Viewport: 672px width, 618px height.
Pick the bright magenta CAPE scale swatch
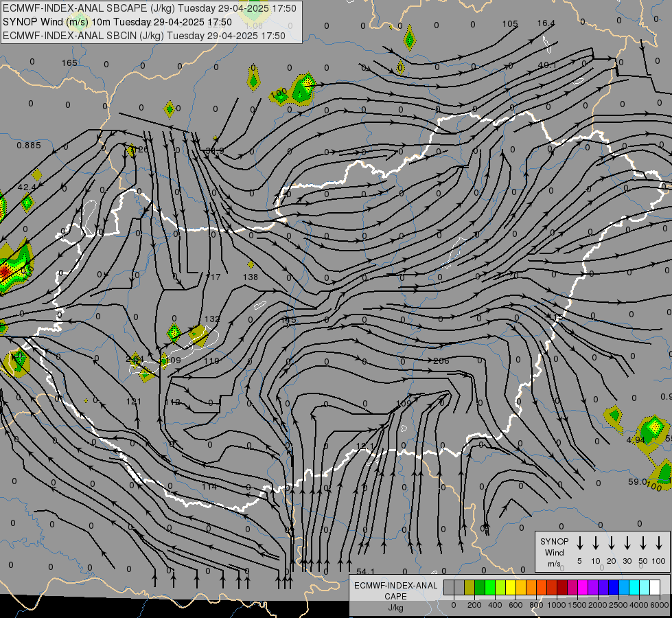(583, 588)
